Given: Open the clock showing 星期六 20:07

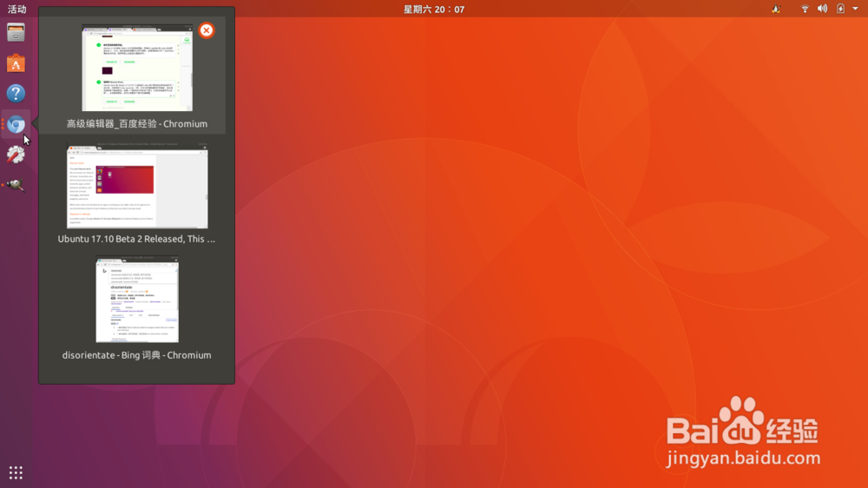Looking at the screenshot, I should tap(434, 9).
